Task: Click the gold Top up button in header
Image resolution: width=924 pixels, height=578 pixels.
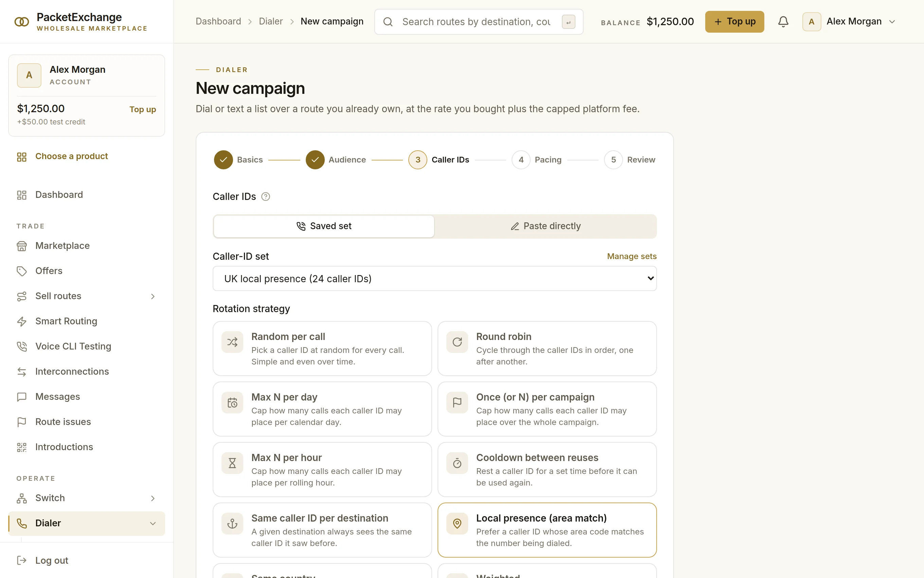Action: coord(734,22)
